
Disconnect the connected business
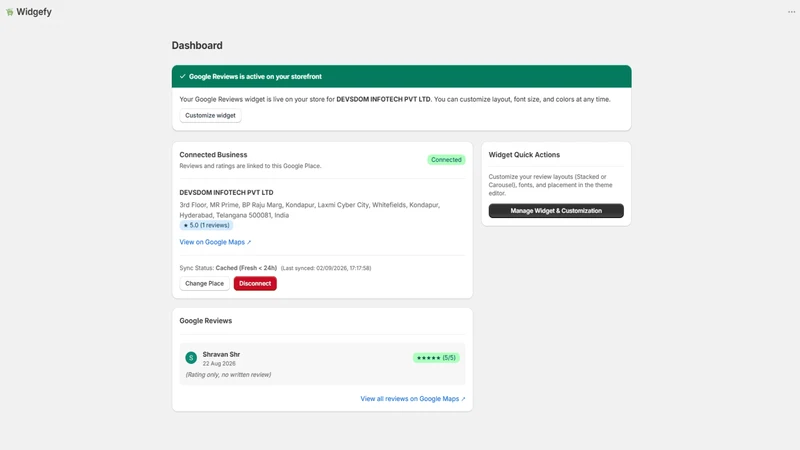click(255, 283)
